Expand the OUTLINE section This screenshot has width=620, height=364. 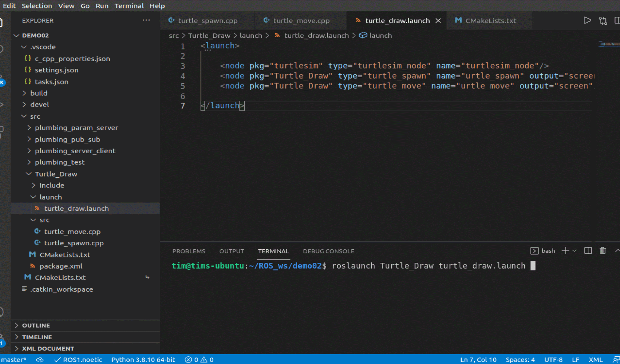click(x=36, y=325)
